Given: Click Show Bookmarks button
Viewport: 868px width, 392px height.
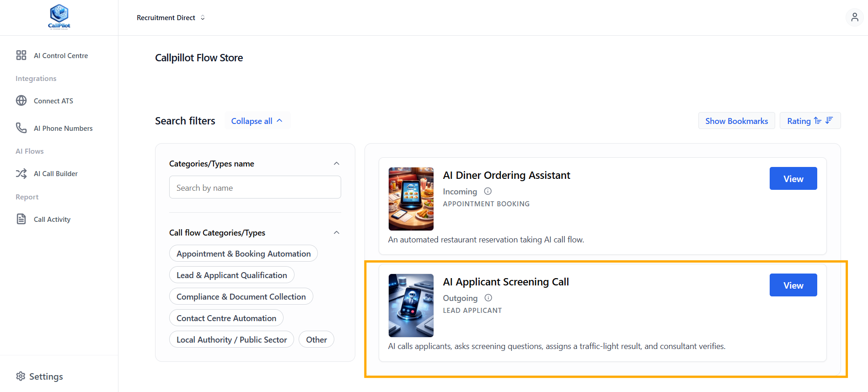Looking at the screenshot, I should [x=736, y=121].
